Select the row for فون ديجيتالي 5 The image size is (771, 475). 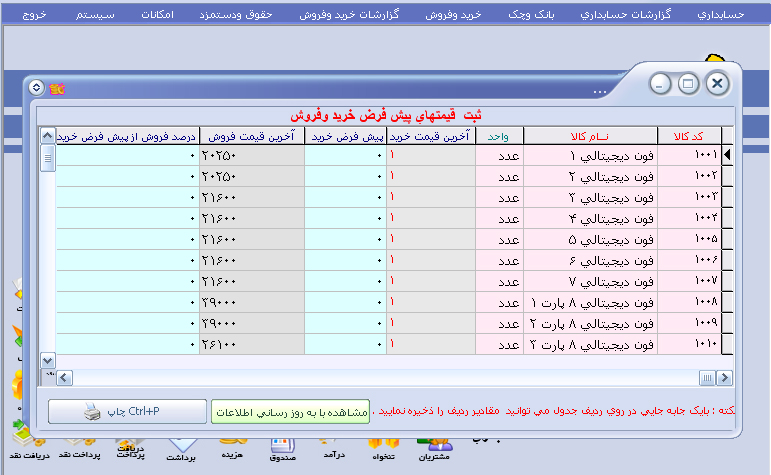point(589,240)
